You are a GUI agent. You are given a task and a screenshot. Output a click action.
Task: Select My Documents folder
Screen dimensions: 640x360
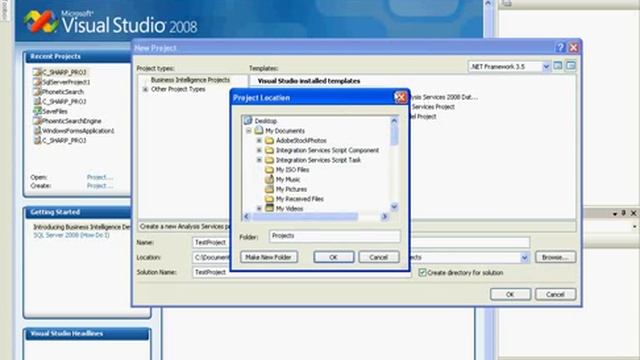point(285,131)
